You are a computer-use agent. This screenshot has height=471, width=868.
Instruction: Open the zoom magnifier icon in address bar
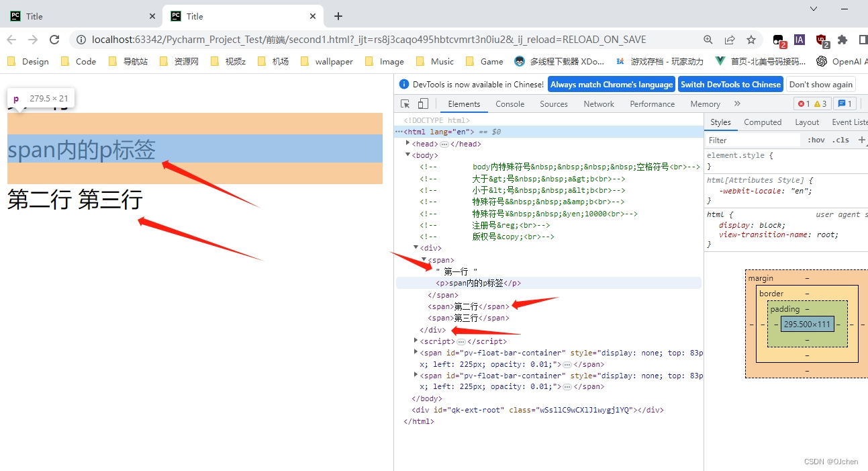pos(708,40)
